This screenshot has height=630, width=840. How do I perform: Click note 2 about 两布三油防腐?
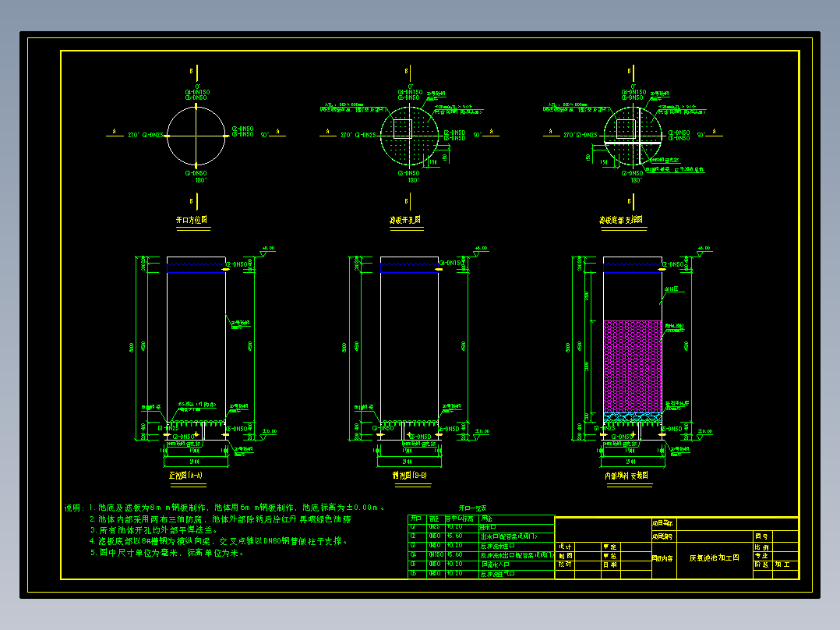click(x=221, y=519)
